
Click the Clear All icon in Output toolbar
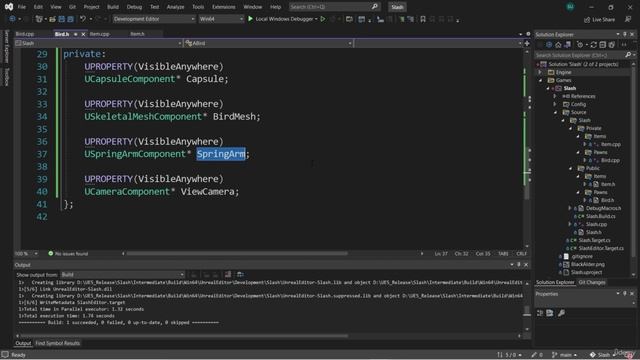click(x=228, y=275)
